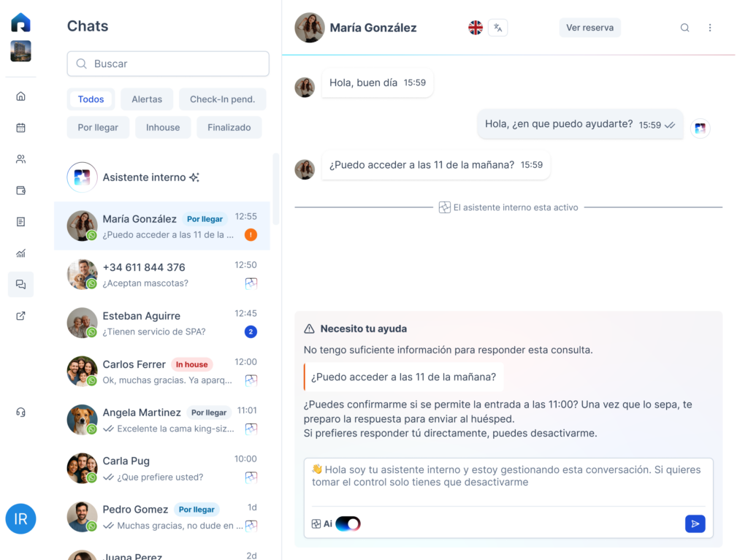Send message with the blue arrow button

point(695,523)
